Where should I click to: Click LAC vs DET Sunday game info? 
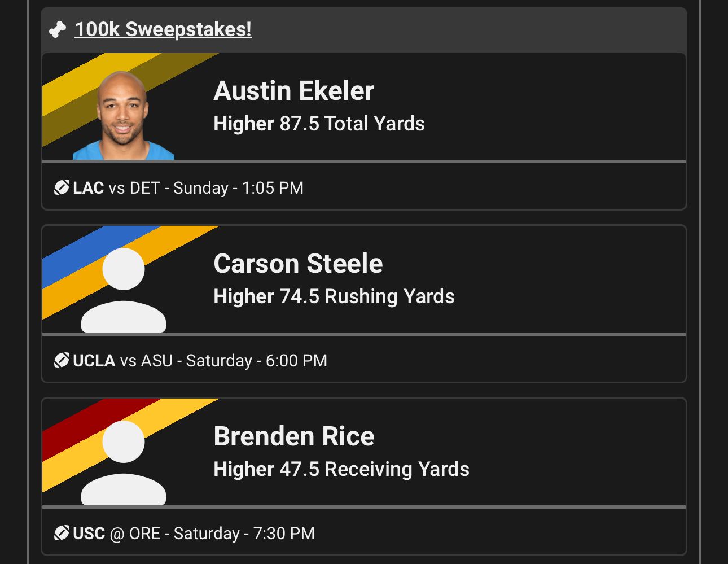click(188, 188)
